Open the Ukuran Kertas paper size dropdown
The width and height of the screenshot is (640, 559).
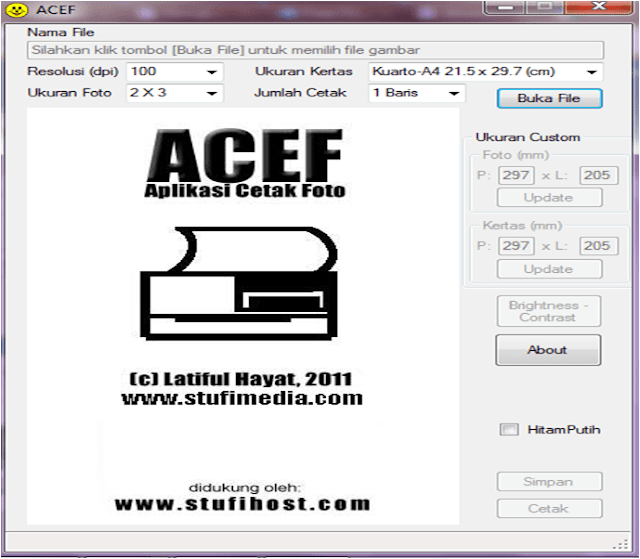(x=485, y=72)
